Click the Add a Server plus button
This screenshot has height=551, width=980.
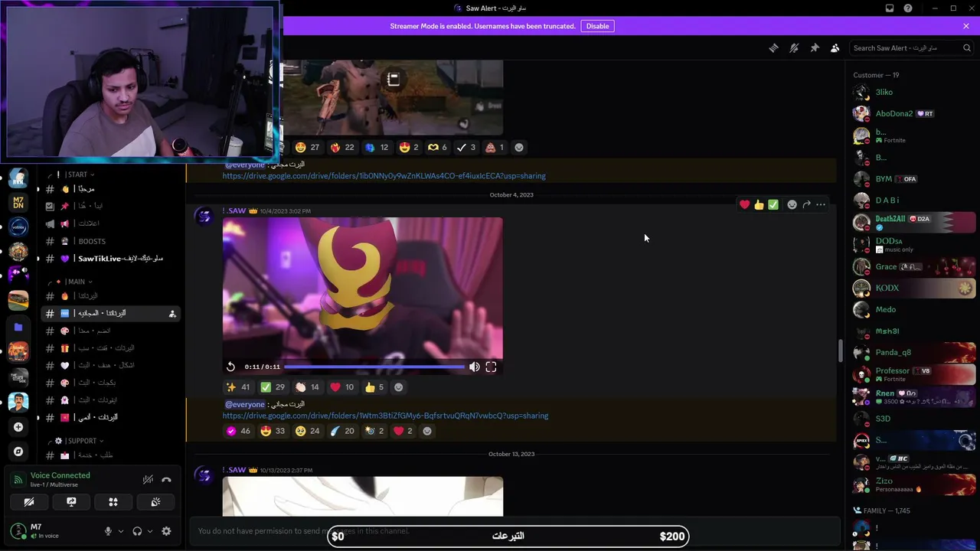pos(18,427)
